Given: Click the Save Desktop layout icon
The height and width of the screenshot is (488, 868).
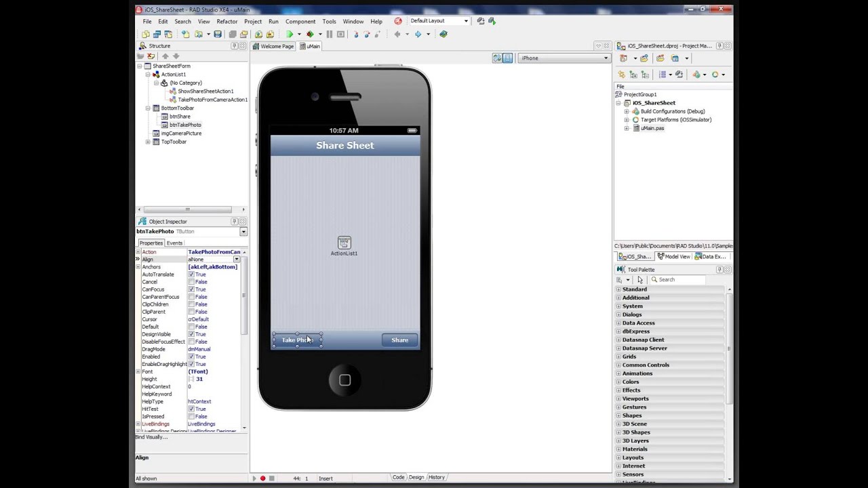Looking at the screenshot, I should 480,21.
